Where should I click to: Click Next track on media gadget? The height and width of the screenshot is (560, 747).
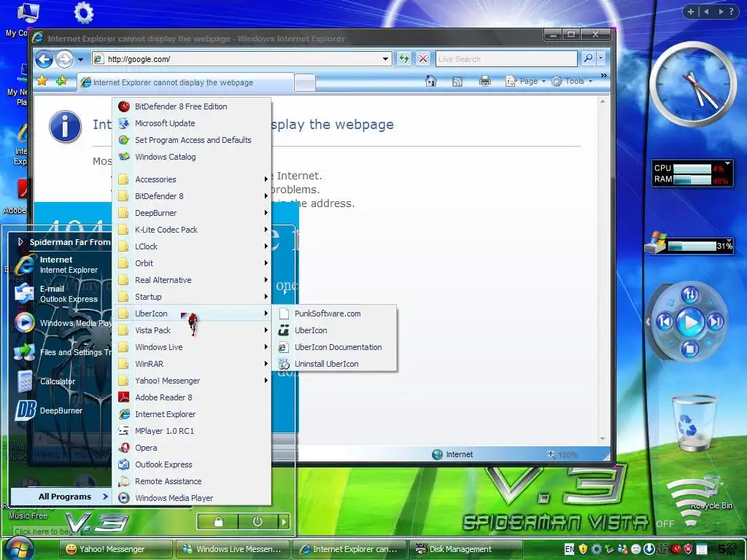click(715, 322)
